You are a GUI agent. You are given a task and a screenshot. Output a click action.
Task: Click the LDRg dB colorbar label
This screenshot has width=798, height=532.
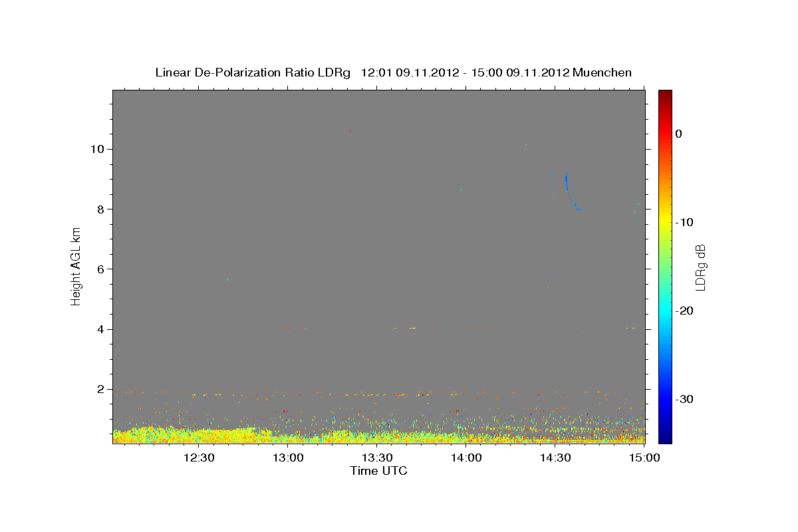point(700,267)
